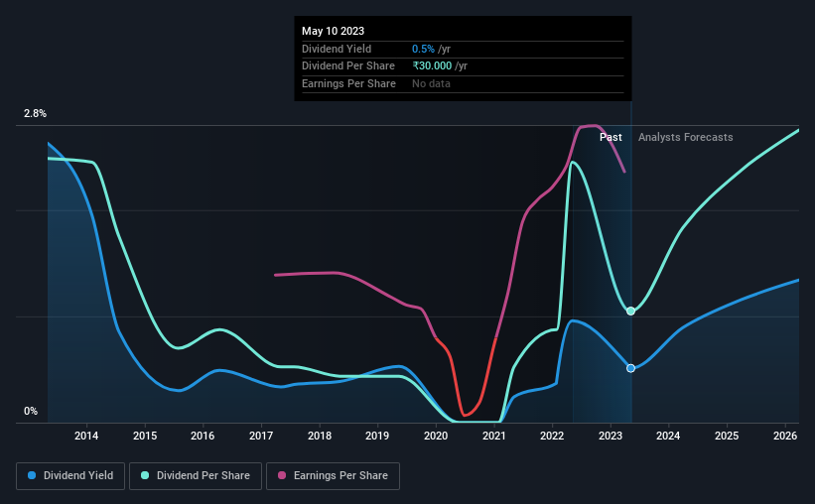Screen dimensions: 815x504
Task: Click the No data earnings value
Action: (x=431, y=83)
